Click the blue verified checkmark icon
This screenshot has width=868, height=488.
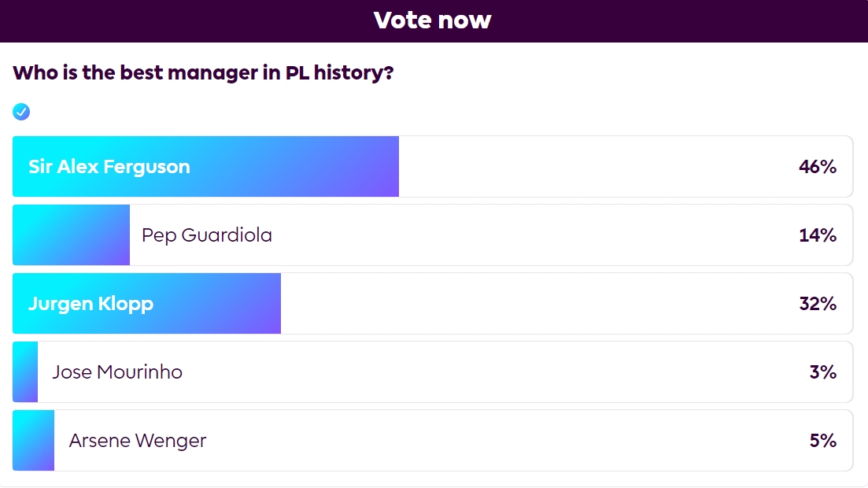click(x=21, y=112)
